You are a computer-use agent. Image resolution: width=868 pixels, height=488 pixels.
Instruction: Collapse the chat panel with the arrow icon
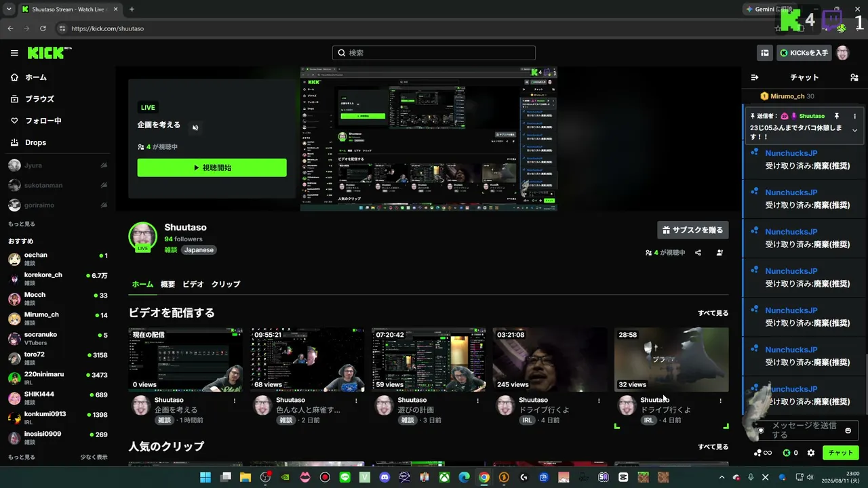pos(755,77)
